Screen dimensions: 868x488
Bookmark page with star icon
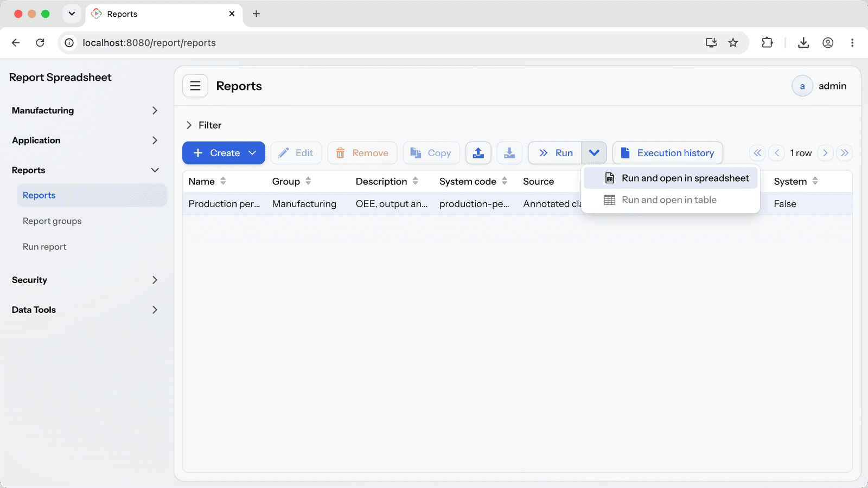coord(733,43)
